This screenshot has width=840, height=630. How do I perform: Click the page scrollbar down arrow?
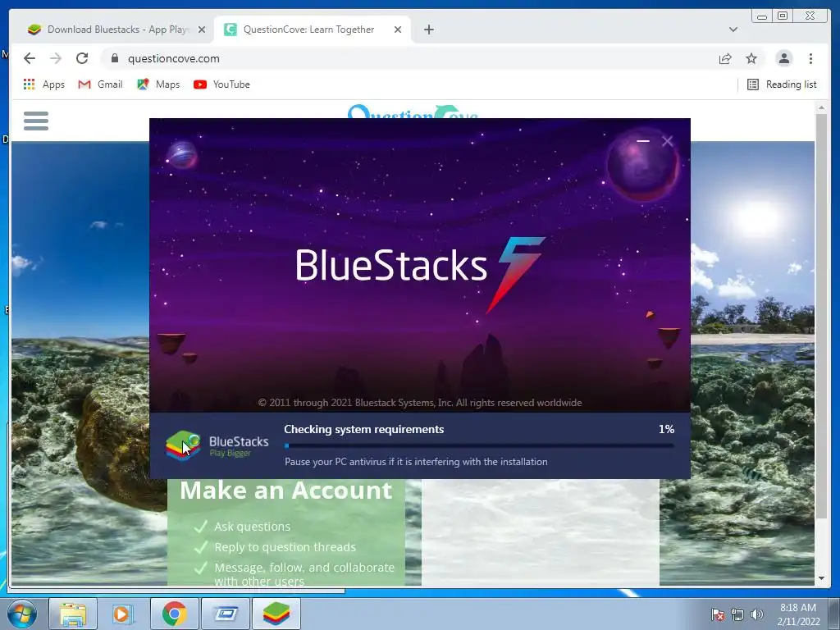[x=820, y=578]
